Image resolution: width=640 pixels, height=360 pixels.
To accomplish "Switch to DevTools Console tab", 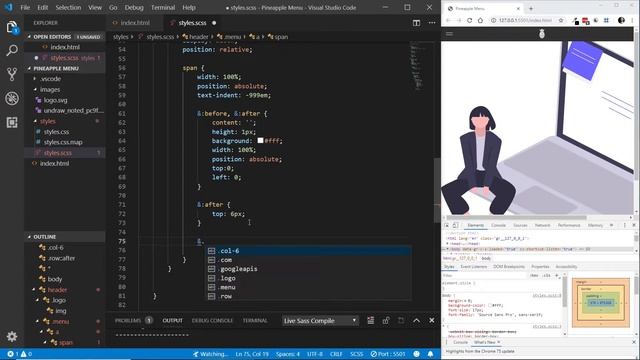I will [498, 225].
